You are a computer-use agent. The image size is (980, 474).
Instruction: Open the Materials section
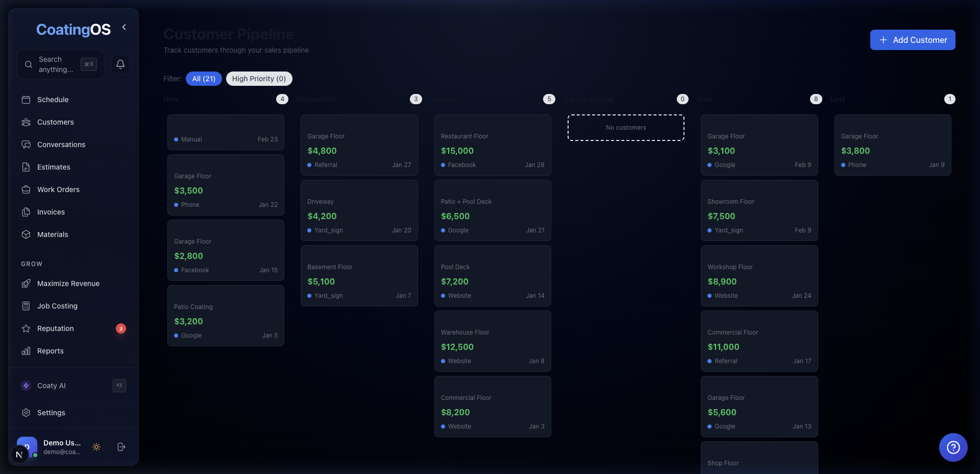click(52, 234)
